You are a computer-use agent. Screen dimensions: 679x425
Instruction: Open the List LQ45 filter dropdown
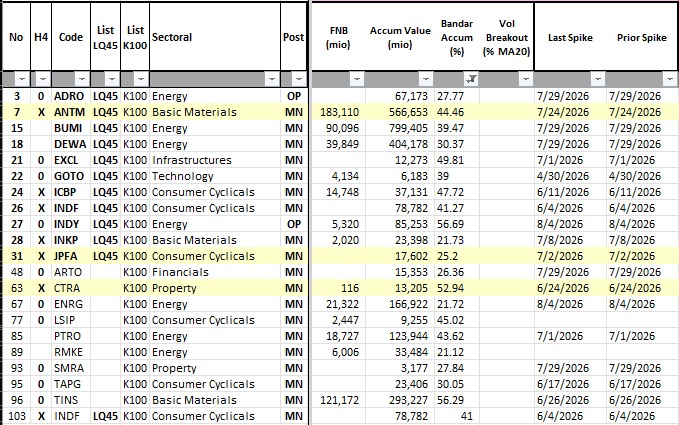pos(112,79)
